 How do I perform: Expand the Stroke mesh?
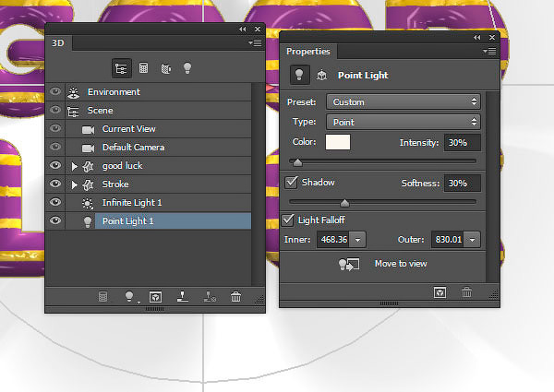point(74,184)
